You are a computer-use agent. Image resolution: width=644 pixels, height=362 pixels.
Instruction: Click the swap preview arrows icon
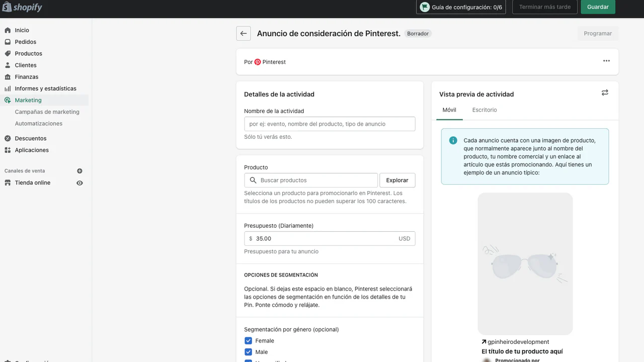tap(605, 93)
